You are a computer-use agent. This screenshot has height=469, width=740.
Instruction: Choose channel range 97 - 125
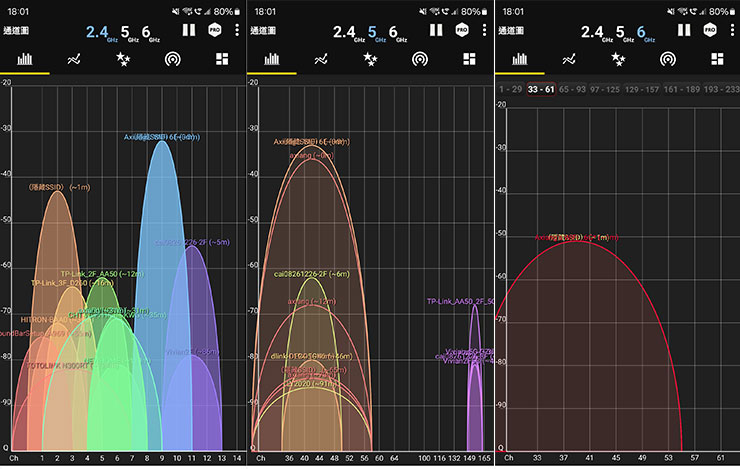(609, 90)
